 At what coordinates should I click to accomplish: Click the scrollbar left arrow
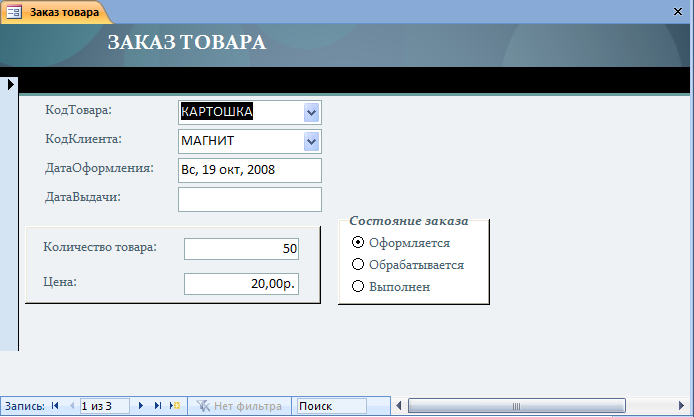[x=398, y=405]
